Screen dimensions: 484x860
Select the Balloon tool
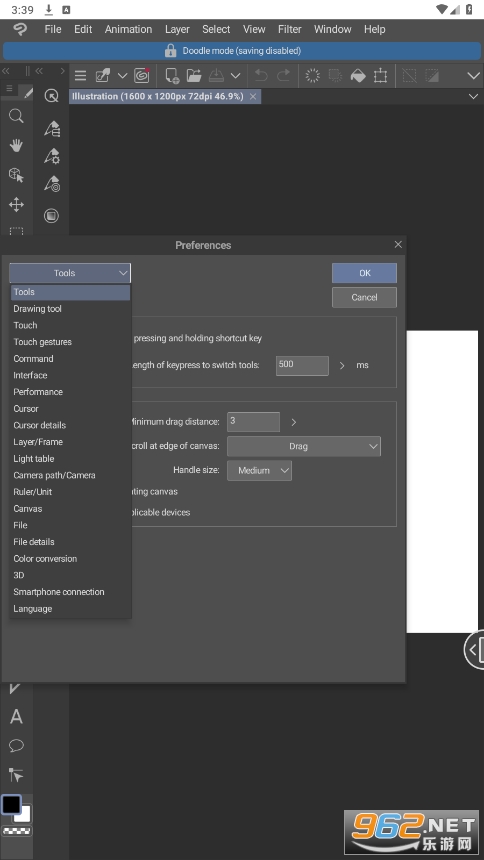(x=16, y=745)
